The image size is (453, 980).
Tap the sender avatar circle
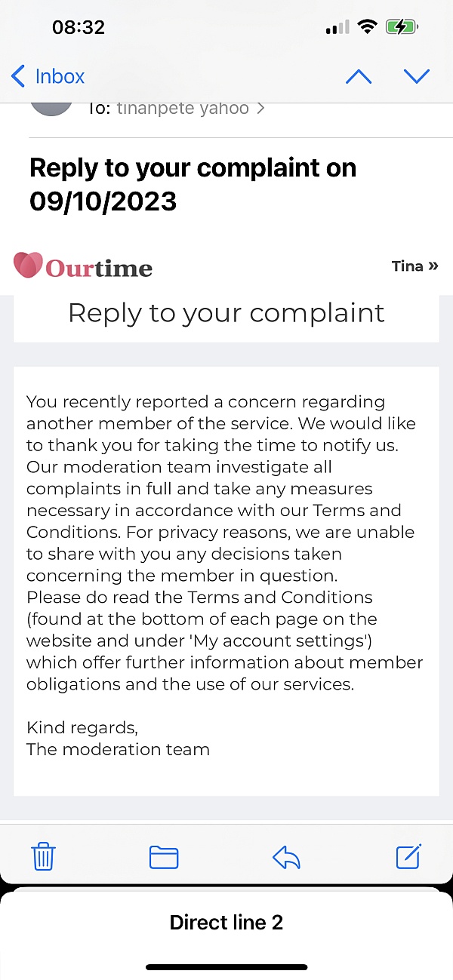click(51, 108)
